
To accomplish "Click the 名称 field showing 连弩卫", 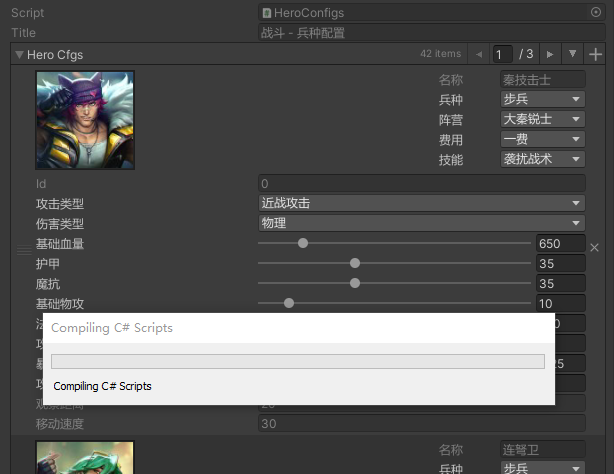I will 543,450.
